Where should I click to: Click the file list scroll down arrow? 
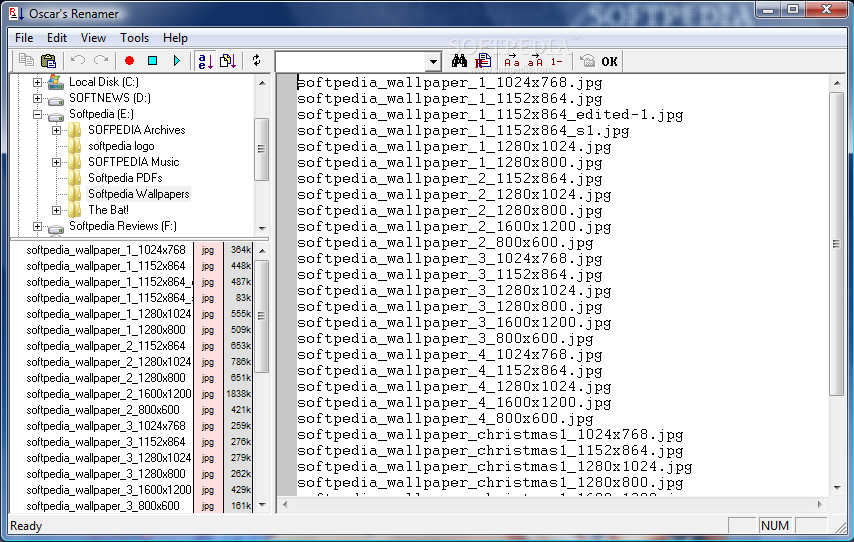click(x=262, y=505)
